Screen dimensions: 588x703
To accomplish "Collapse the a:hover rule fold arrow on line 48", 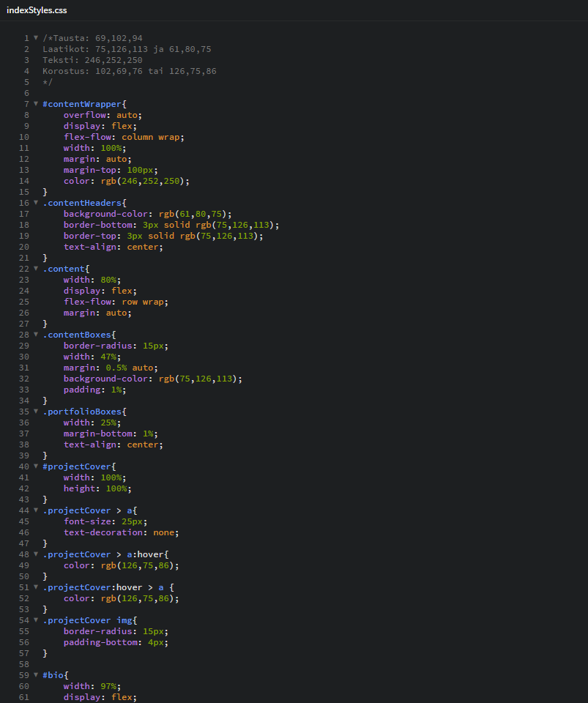I will (36, 554).
